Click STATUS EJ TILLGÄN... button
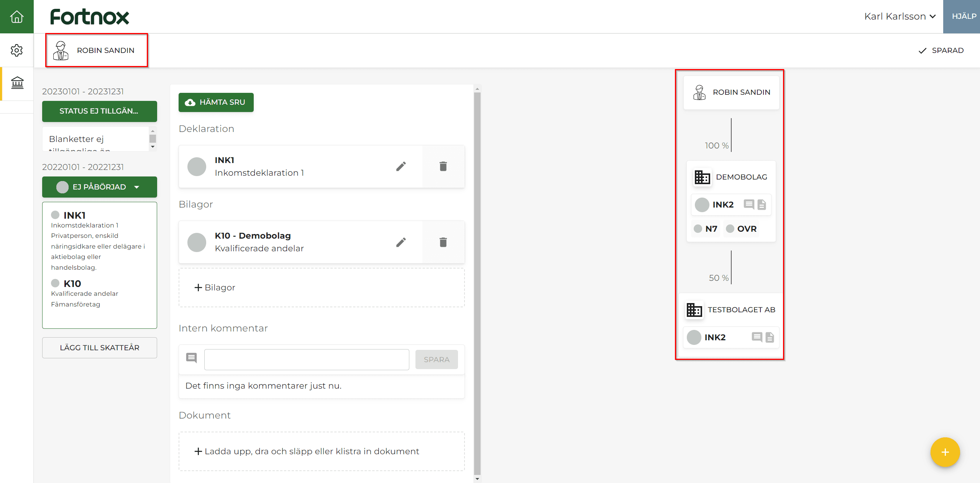 tap(100, 111)
